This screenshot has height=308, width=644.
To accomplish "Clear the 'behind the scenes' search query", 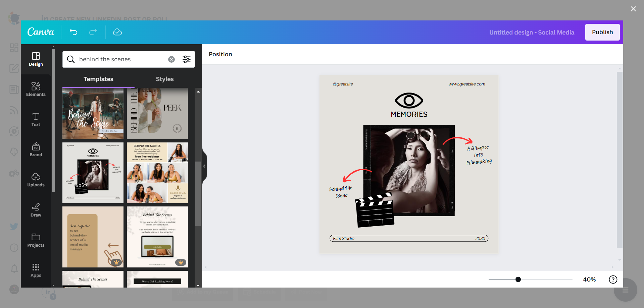I will point(171,59).
